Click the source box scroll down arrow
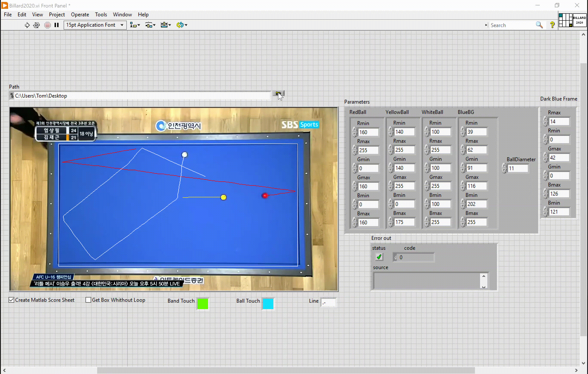The image size is (588, 374). click(484, 287)
